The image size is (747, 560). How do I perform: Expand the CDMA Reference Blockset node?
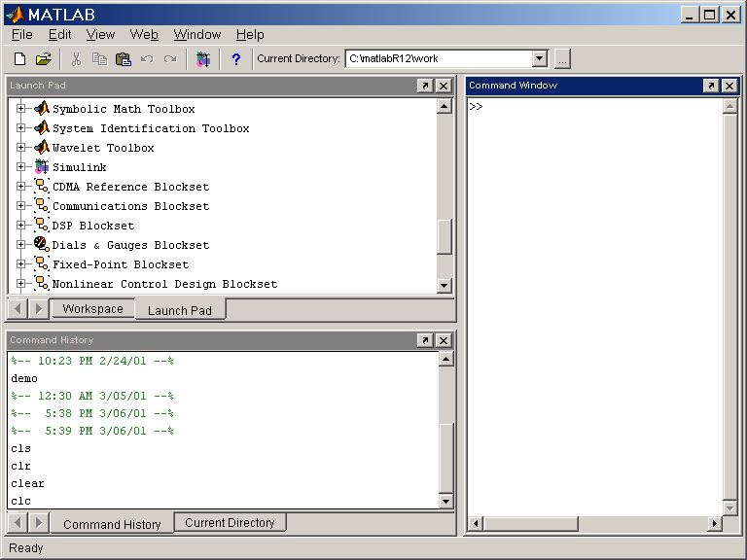tap(20, 187)
